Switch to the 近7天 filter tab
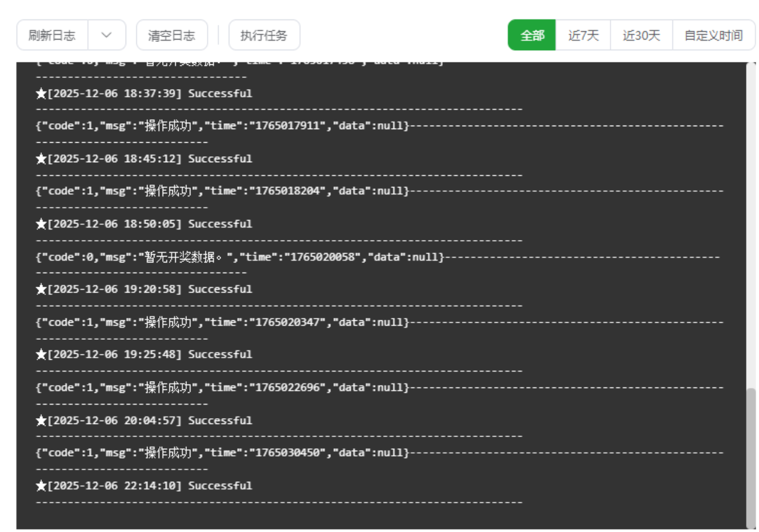Screen dimensions: 759x532 tap(583, 35)
